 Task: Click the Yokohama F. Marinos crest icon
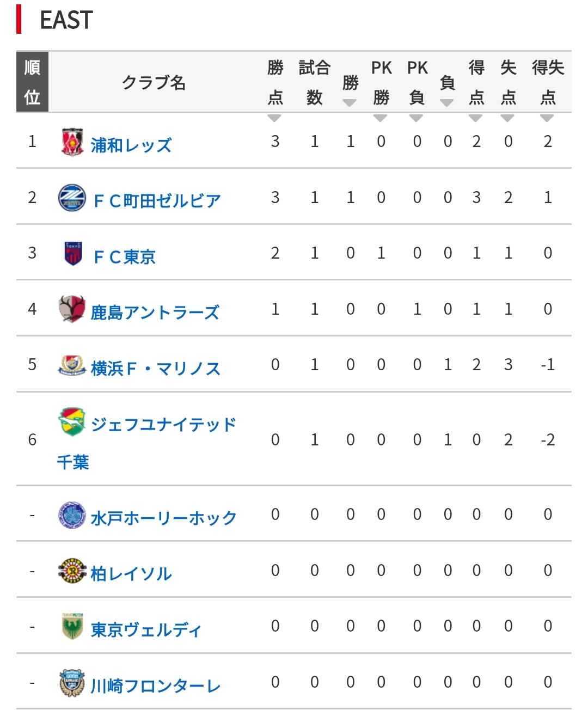72,365
